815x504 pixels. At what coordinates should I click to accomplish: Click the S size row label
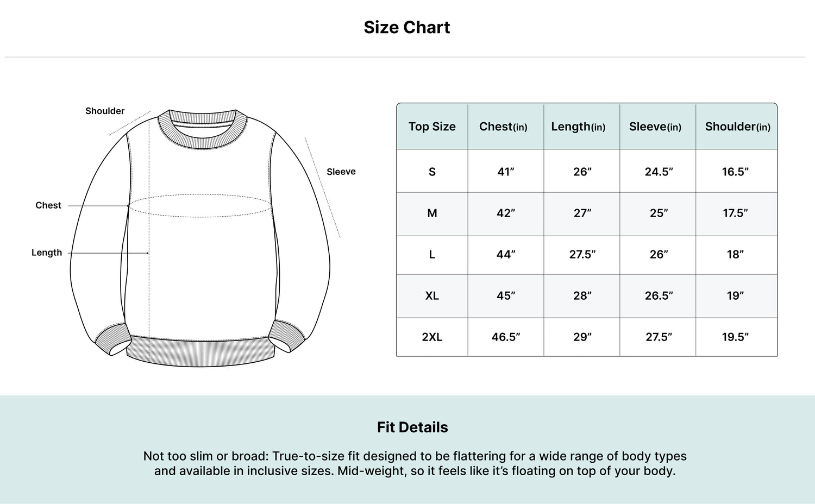coord(432,172)
